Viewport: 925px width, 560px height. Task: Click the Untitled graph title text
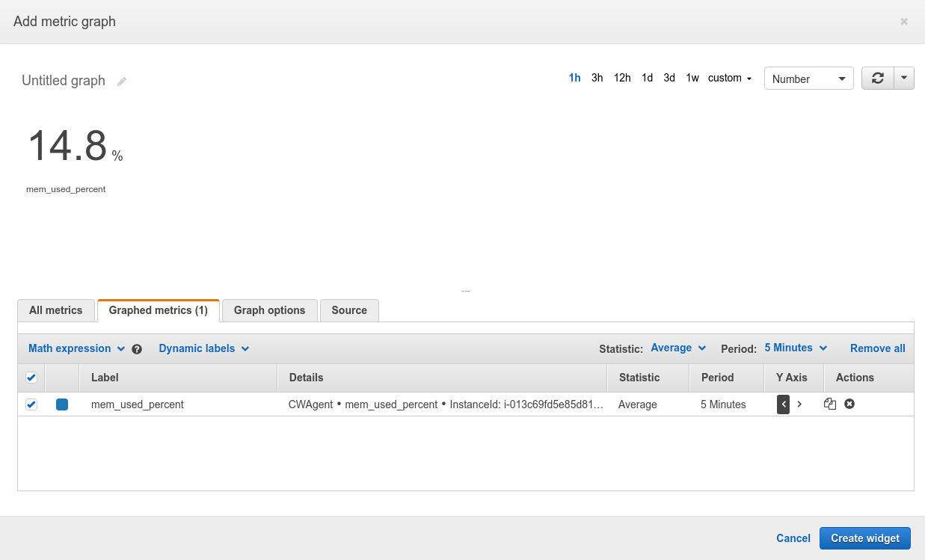(64, 81)
